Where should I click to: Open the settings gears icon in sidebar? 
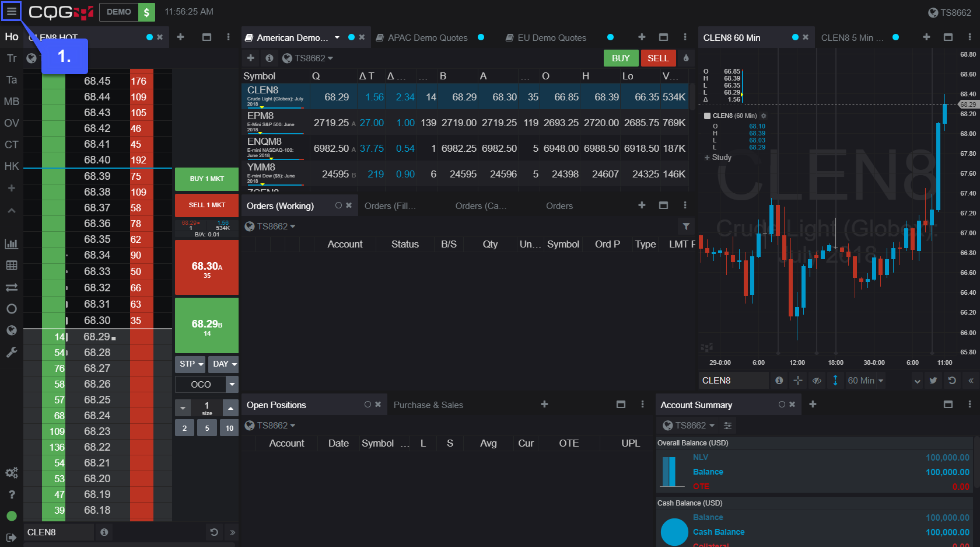[12, 472]
